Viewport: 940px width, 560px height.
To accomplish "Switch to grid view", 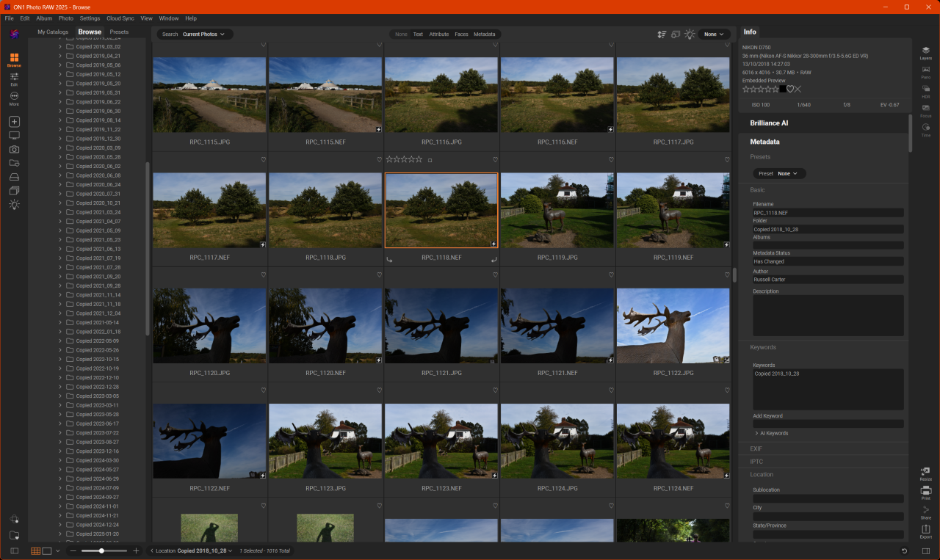I will click(35, 550).
